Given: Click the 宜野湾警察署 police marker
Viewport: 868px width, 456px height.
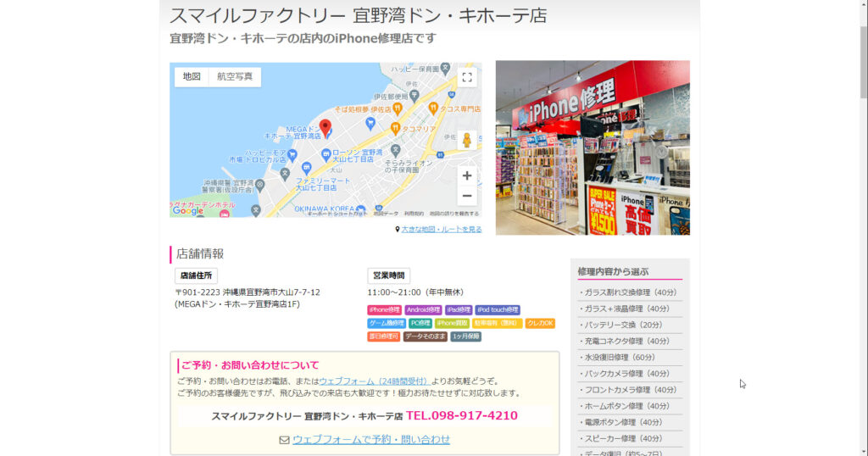Looking at the screenshot, I should [x=259, y=186].
